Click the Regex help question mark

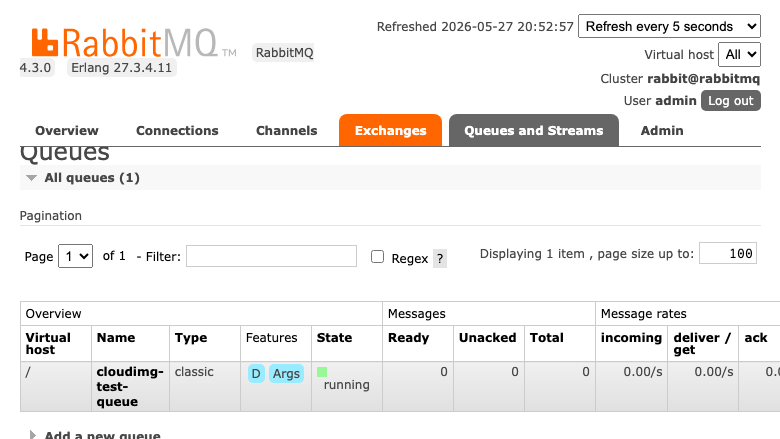point(440,259)
